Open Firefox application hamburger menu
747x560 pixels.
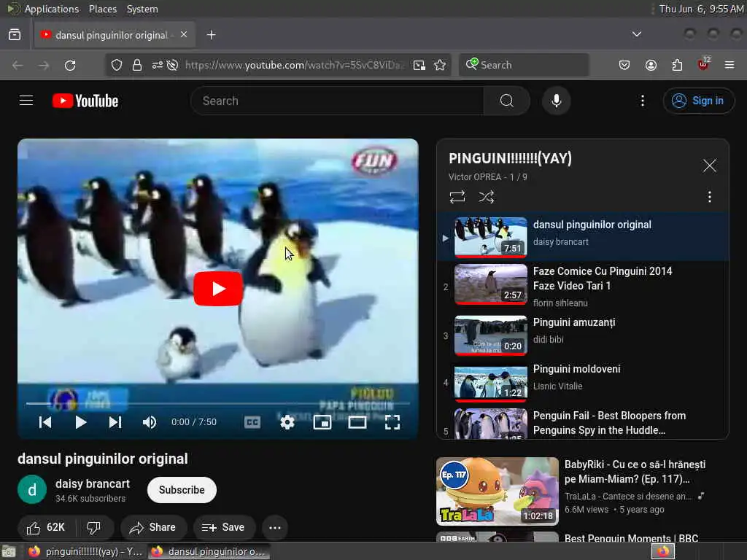pos(729,65)
